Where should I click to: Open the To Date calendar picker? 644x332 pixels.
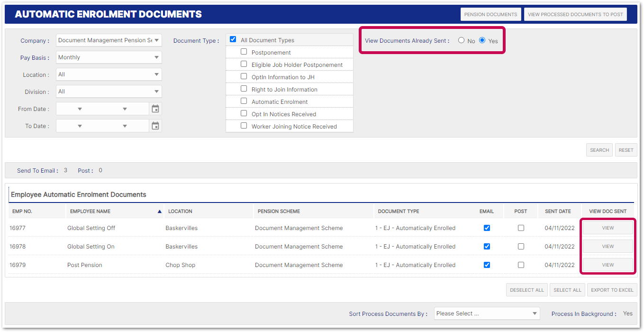[155, 126]
